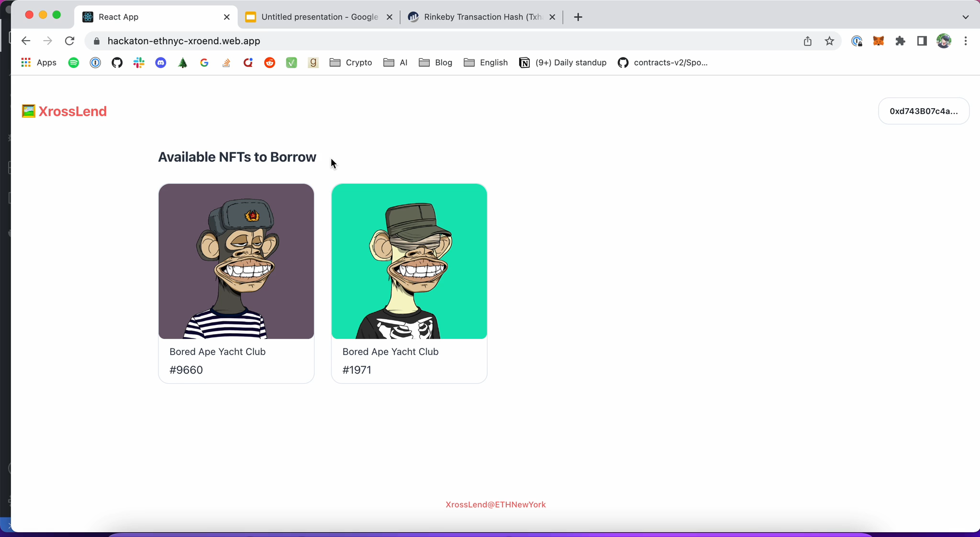The width and height of the screenshot is (980, 537).
Task: Bookmark this page with the star icon
Action: [830, 41]
